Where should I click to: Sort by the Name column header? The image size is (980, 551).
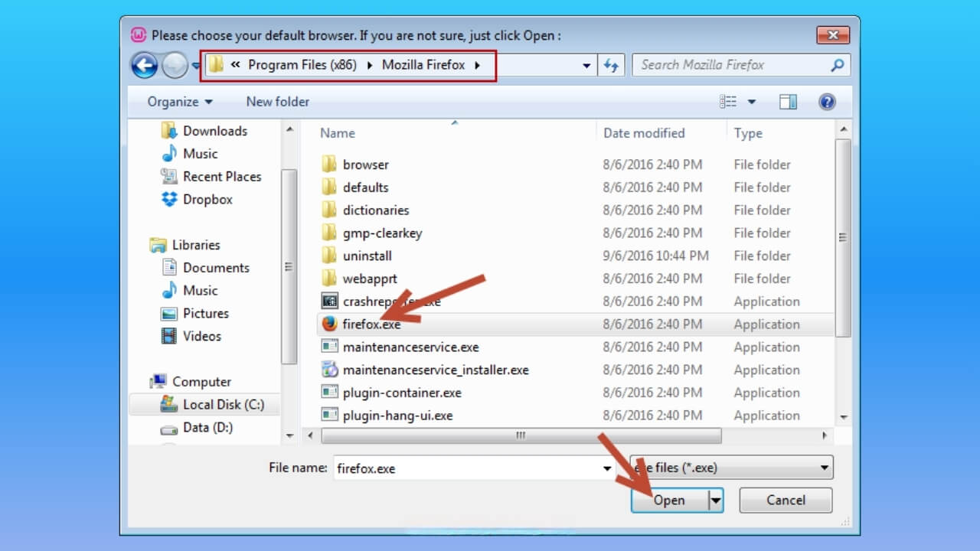(338, 133)
